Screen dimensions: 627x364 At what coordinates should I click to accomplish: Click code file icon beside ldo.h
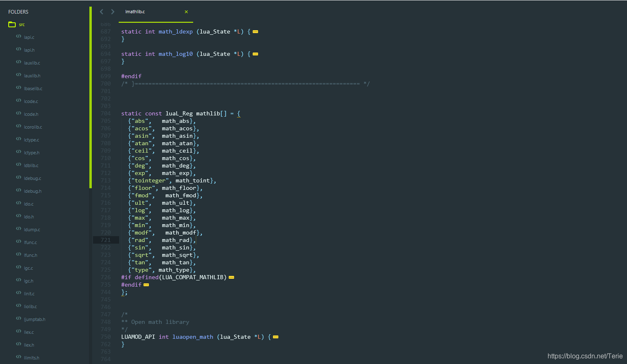(x=19, y=216)
